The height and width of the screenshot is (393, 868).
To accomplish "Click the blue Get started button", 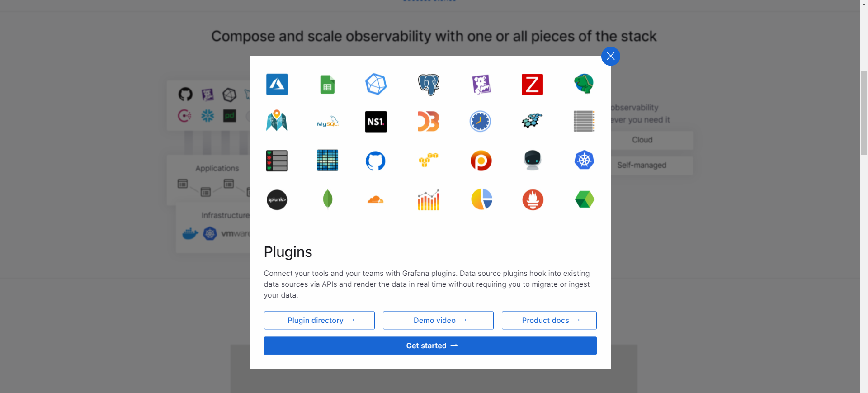I will [x=430, y=346].
